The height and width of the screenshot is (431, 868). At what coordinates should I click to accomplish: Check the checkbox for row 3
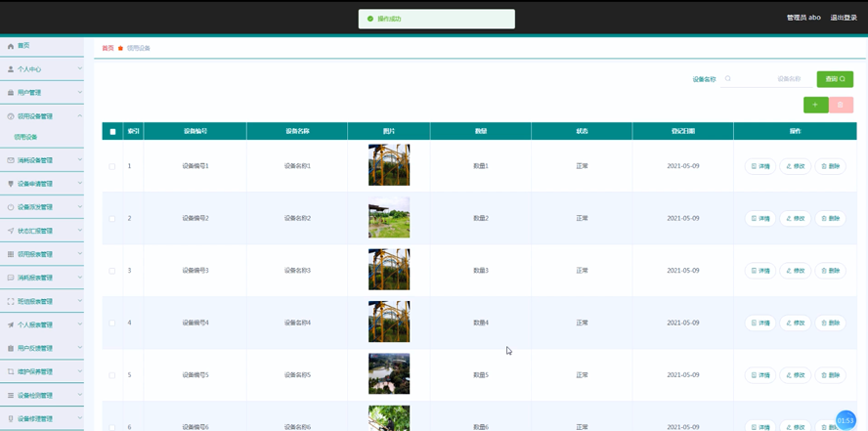(x=112, y=271)
